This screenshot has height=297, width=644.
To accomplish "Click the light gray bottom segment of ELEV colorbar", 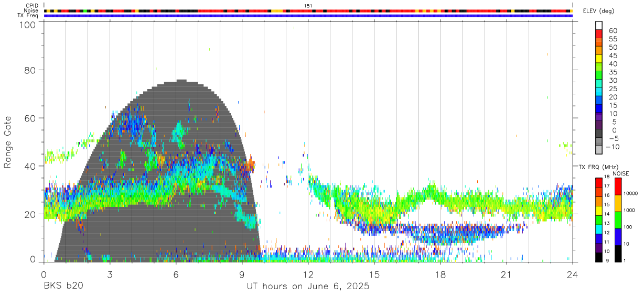I will coord(599,150).
